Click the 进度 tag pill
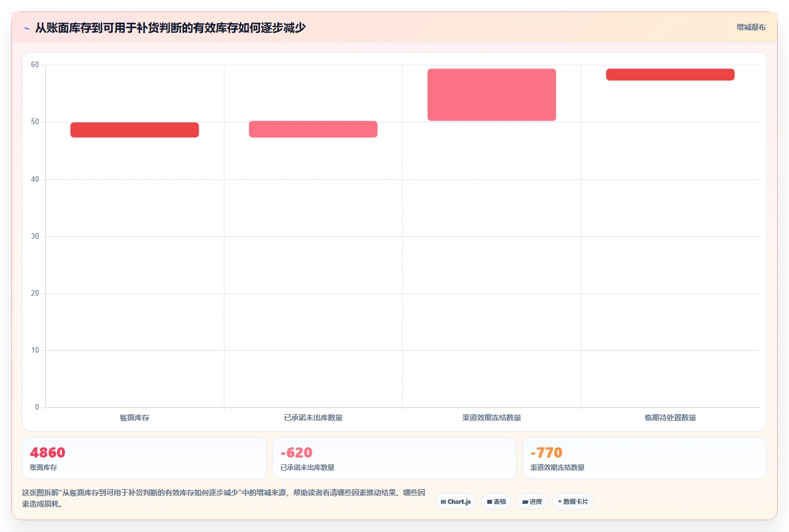This screenshot has height=532, width=789. 532,502
